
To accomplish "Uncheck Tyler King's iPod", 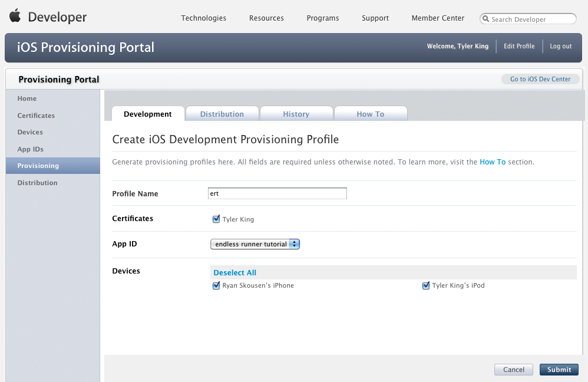I will tap(425, 285).
